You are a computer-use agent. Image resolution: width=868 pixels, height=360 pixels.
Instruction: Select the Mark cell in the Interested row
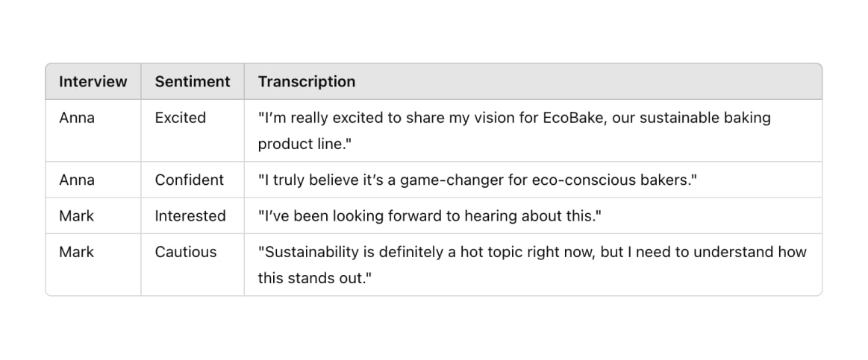tap(76, 215)
